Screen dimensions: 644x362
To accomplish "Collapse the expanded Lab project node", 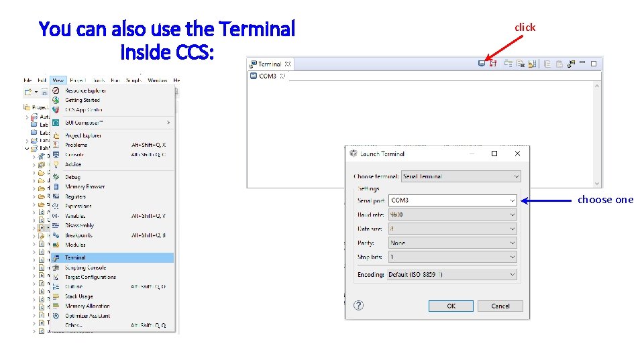I will [27, 149].
